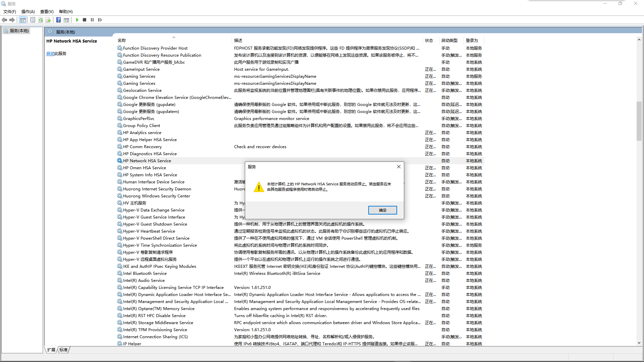Click the 启动 link to start the service
The height and width of the screenshot is (362, 644).
[x=50, y=54]
